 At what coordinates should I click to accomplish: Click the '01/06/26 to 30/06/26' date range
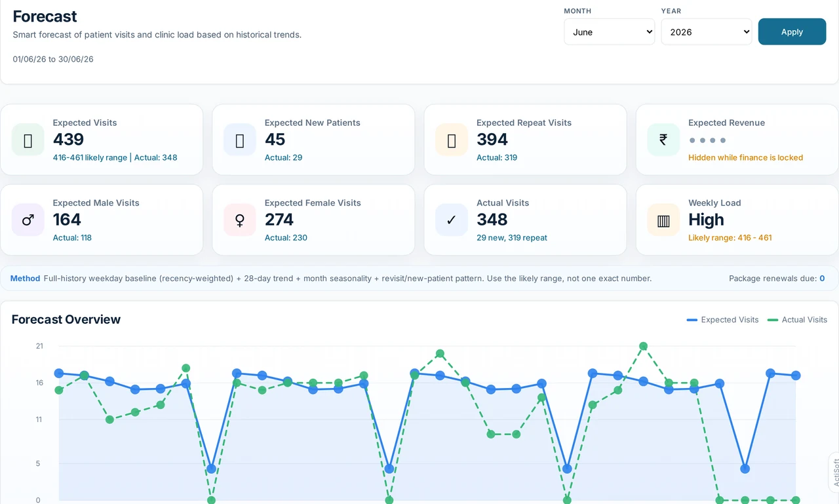coord(53,59)
